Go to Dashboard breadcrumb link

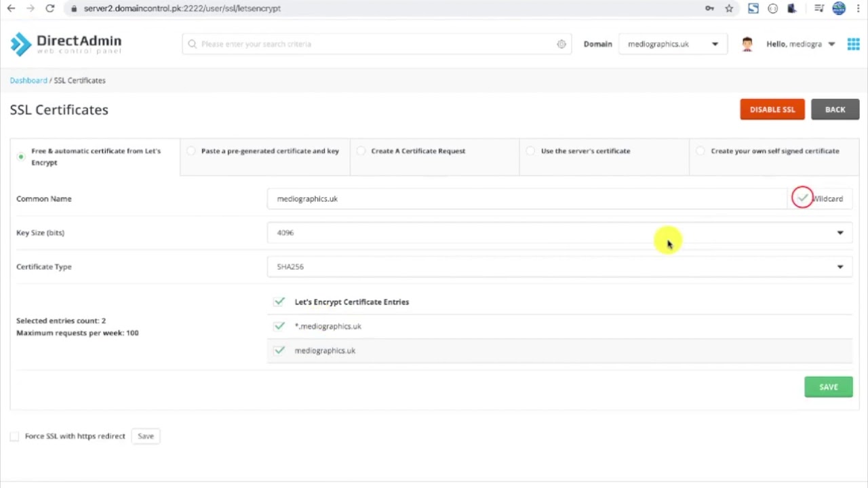click(x=28, y=80)
